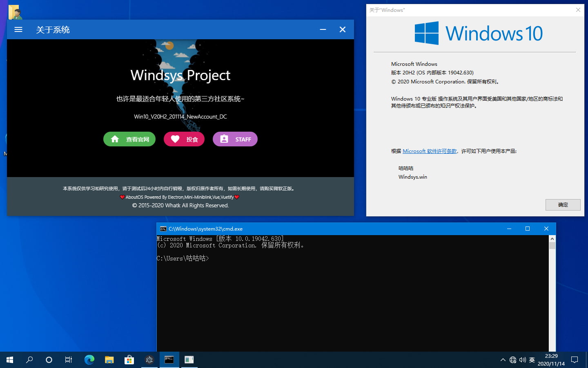
Task: Open the Microsoft 软件许可条款 link
Action: tap(430, 151)
